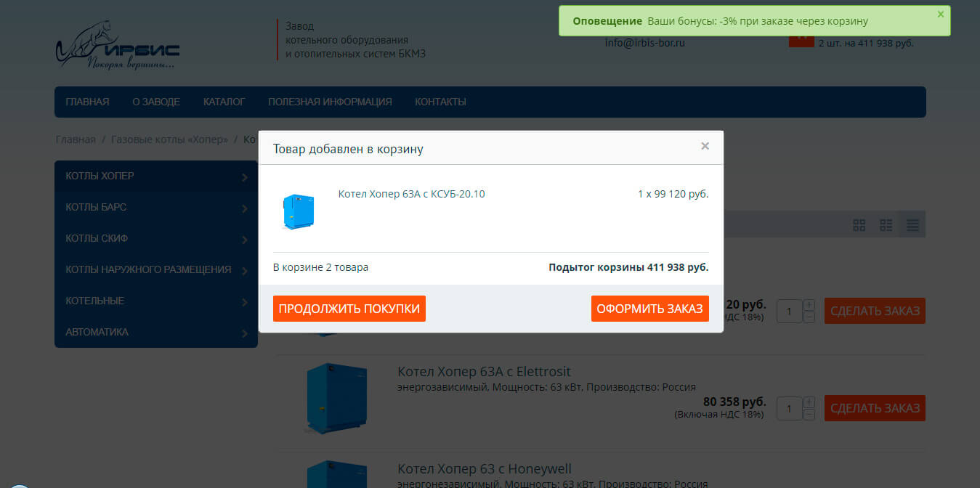Click the Завод котельного оборудования tagline

click(355, 40)
